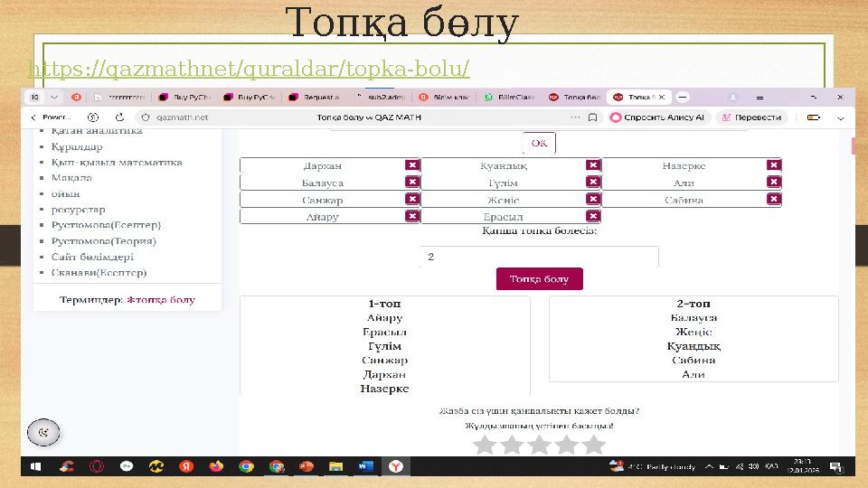
Task: Open the Windows Start menu
Action: pos(36,466)
